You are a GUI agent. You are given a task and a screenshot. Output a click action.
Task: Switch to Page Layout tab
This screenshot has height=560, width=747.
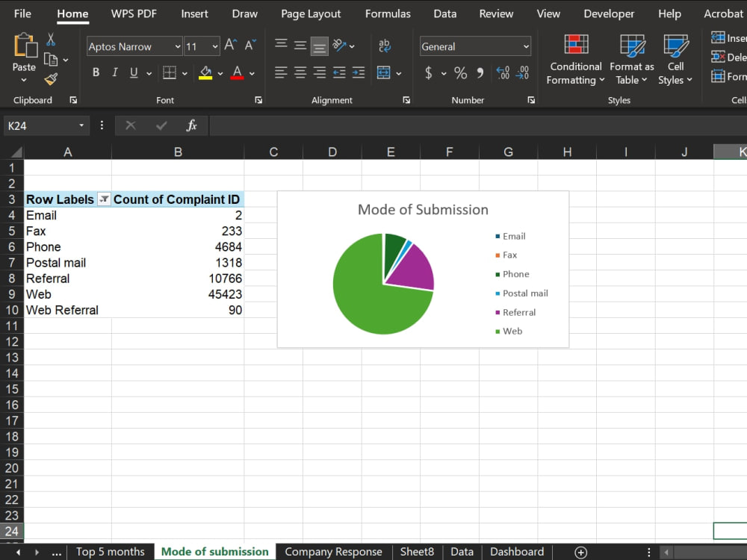pyautogui.click(x=311, y=13)
